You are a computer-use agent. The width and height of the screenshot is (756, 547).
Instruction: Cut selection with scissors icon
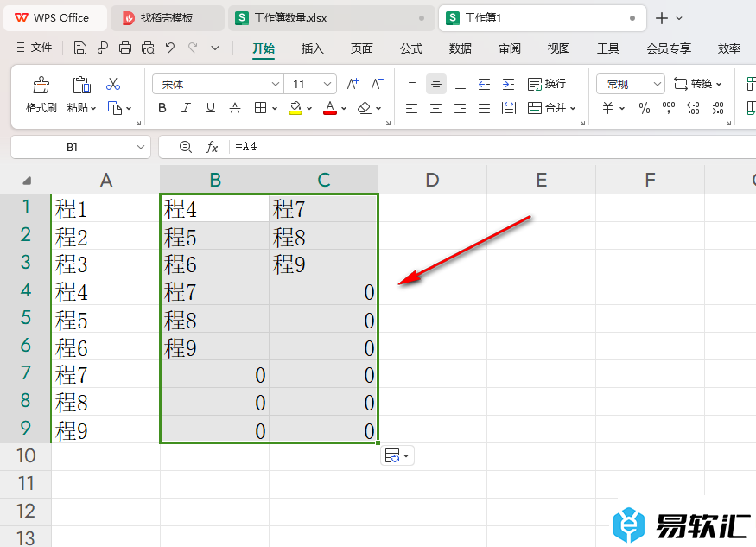pyautogui.click(x=113, y=85)
